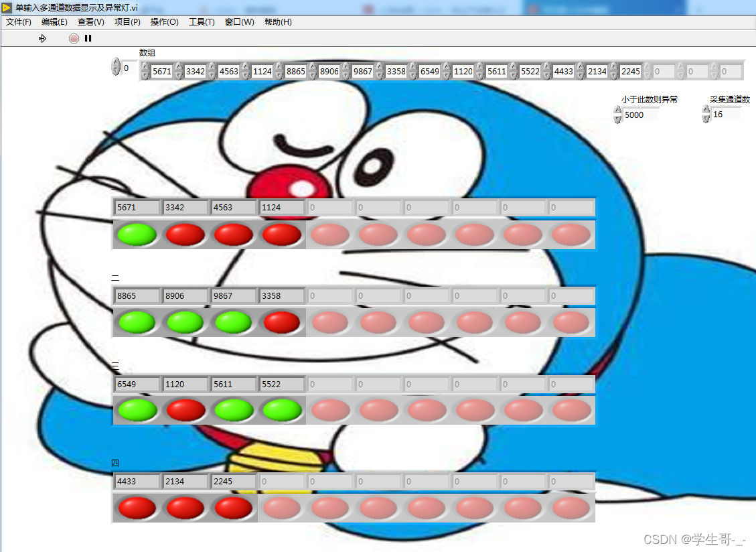Click the LabVIEW VI icon in title bar
Viewport: 756px width, 552px height.
click(x=7, y=7)
